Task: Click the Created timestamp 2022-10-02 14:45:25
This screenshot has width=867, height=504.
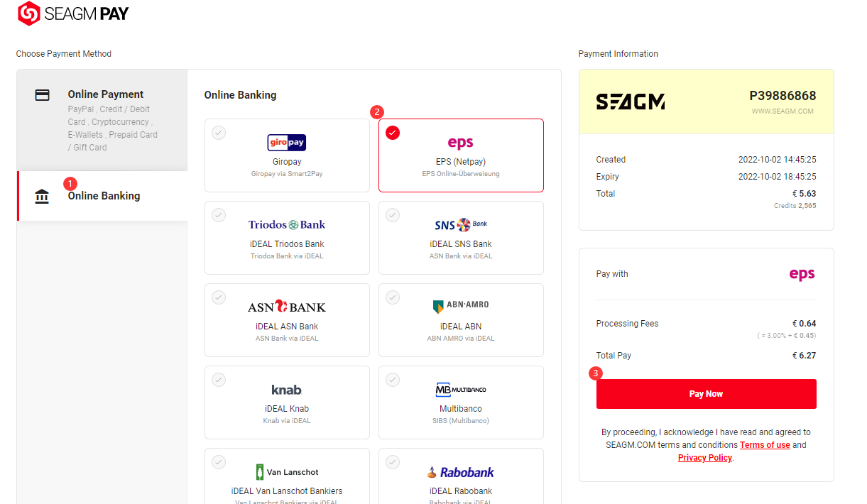Action: coord(777,160)
